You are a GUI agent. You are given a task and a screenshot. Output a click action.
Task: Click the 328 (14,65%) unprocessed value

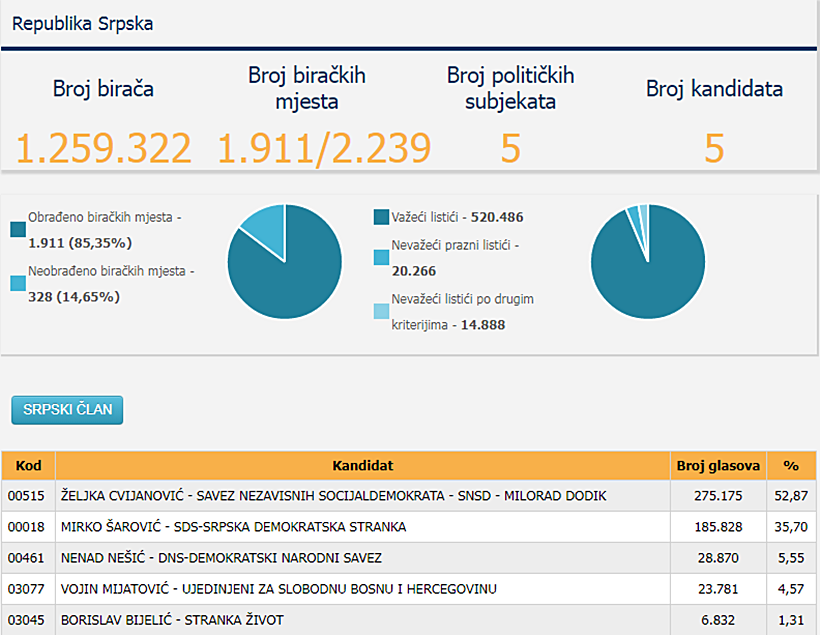coord(74,297)
